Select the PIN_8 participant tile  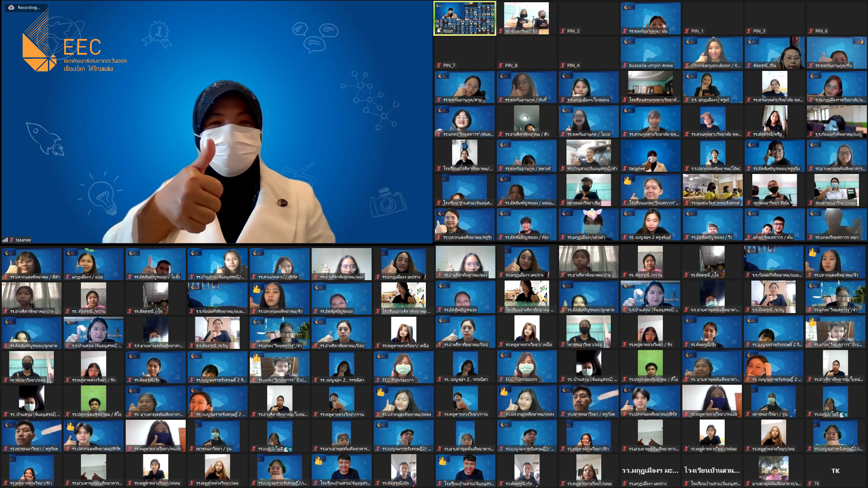(526, 52)
